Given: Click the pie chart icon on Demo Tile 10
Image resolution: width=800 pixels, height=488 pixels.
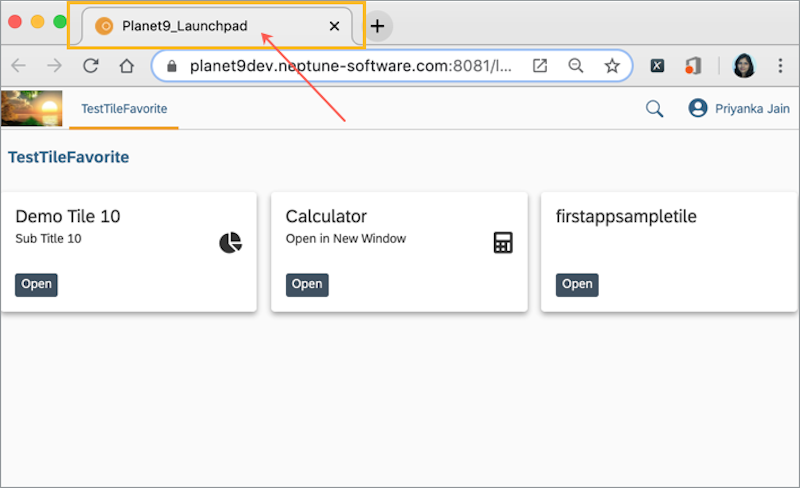Looking at the screenshot, I should 231,243.
